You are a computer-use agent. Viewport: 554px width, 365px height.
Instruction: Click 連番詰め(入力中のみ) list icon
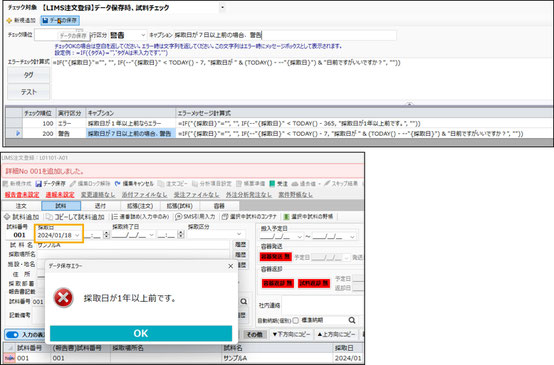click(115, 217)
